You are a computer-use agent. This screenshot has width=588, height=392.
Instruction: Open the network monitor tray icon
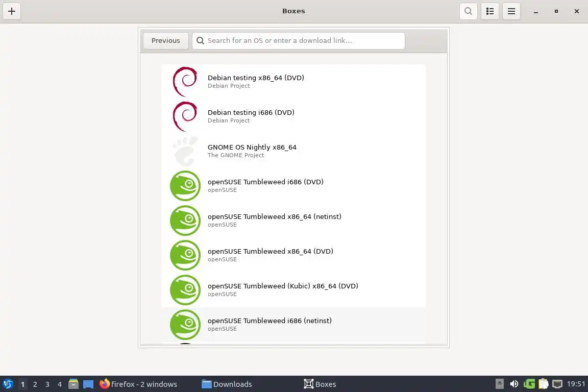click(x=557, y=384)
